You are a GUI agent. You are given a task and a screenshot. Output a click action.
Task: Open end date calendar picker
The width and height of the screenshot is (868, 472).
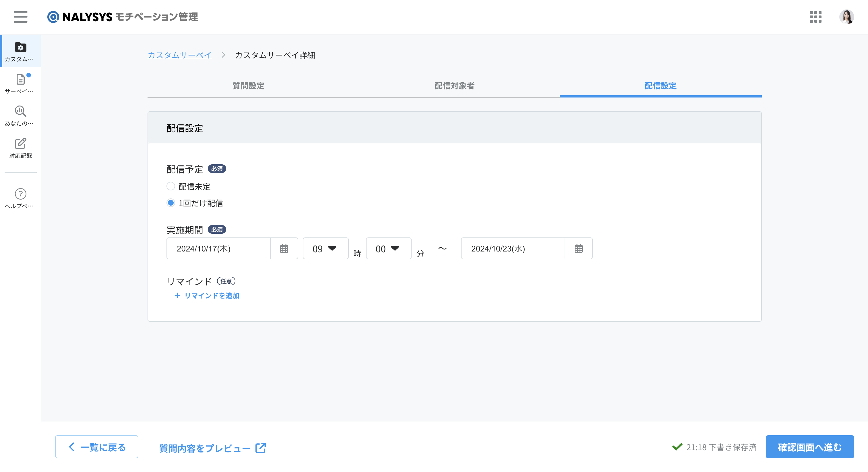tap(579, 248)
